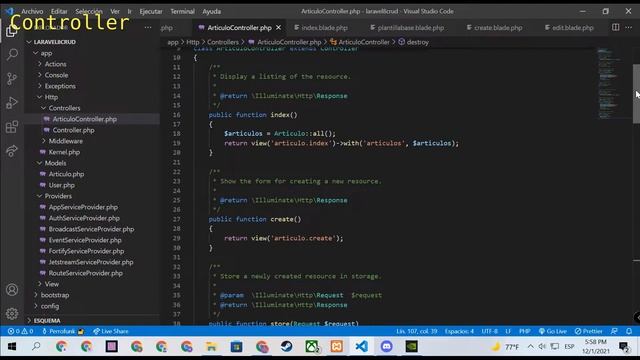
Task: Switch to plantillabase.blade.php tab
Action: 407,27
